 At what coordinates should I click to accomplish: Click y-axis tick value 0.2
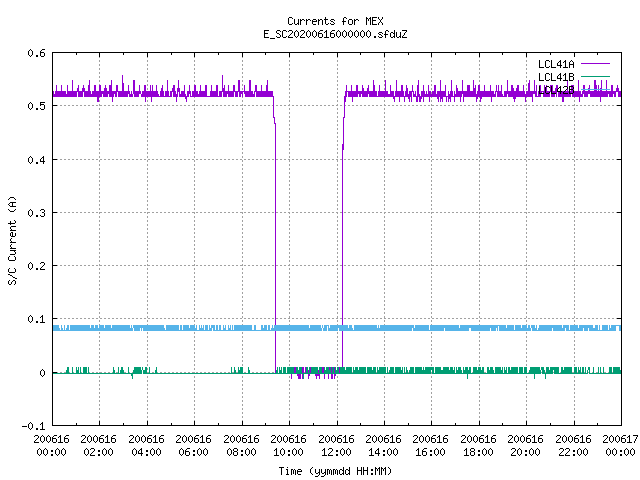36,266
